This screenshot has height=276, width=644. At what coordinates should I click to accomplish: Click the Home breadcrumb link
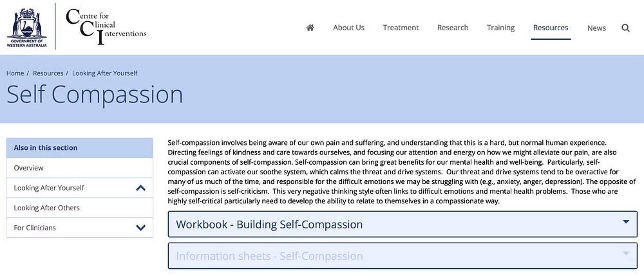pyautogui.click(x=15, y=73)
